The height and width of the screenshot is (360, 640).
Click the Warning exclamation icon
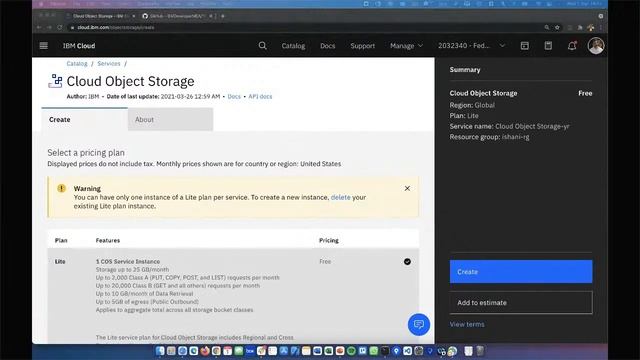click(61, 188)
